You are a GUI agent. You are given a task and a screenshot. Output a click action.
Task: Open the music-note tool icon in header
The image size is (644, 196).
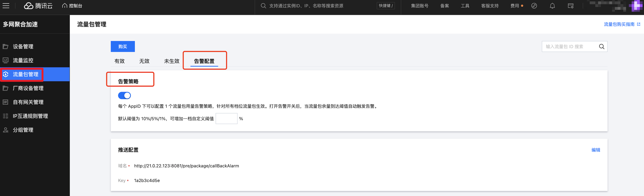click(534, 6)
